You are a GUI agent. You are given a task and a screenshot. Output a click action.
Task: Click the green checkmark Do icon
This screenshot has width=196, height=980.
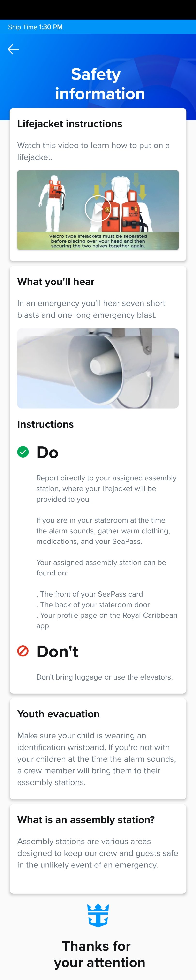coord(23,452)
